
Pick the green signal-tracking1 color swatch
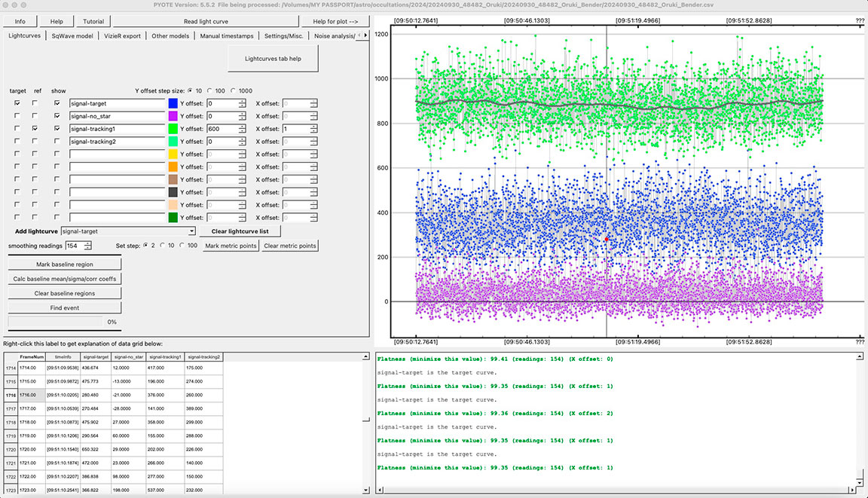tap(173, 129)
